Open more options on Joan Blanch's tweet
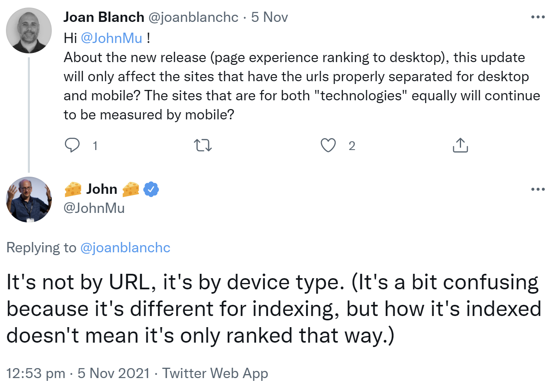 [538, 17]
